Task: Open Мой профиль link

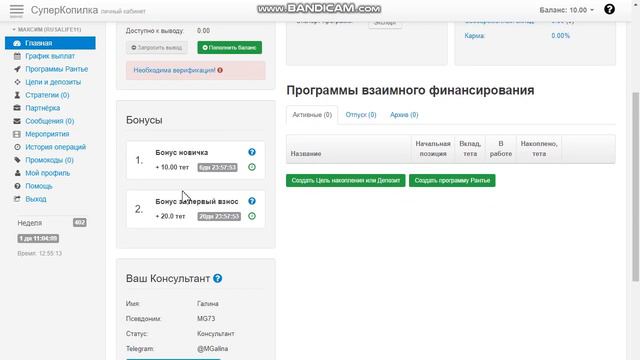Action: point(47,173)
